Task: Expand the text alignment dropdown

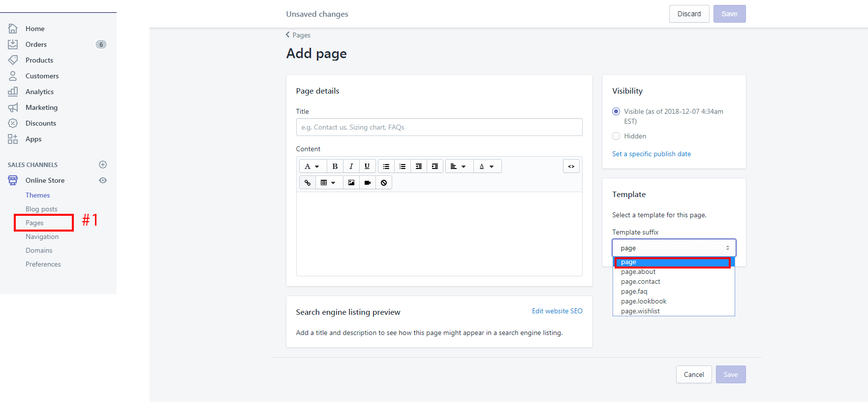Action: (x=458, y=167)
